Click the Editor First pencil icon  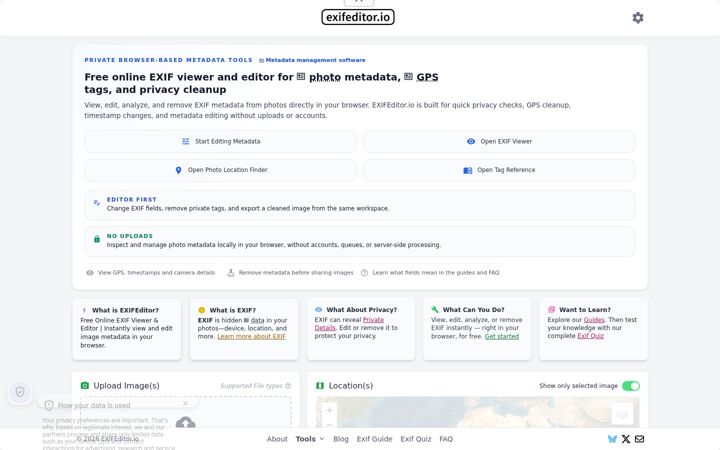97,203
